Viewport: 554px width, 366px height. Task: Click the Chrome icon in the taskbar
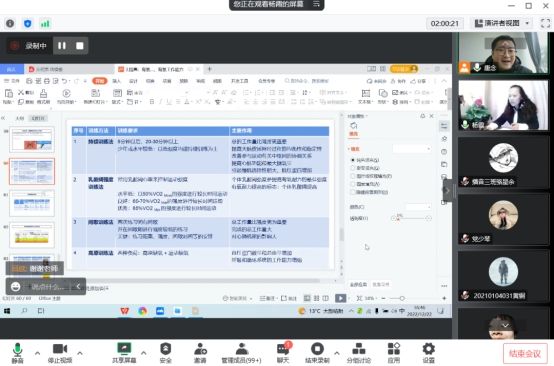click(142, 311)
